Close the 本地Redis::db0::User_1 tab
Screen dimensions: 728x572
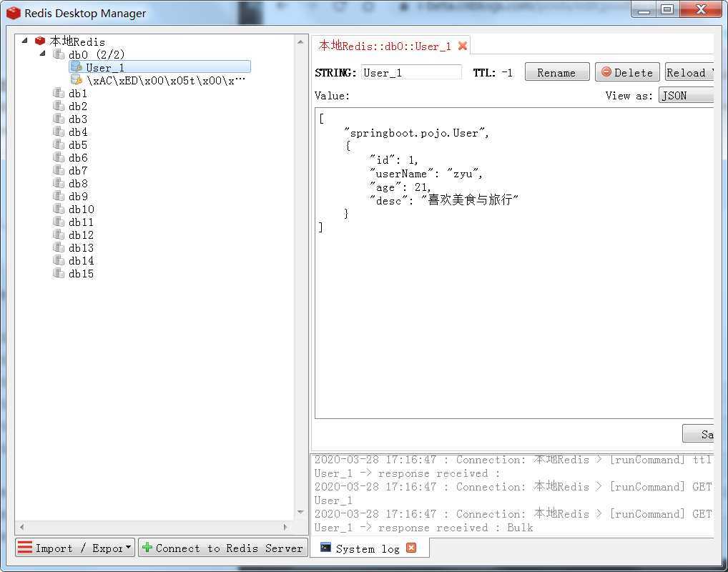[x=463, y=46]
